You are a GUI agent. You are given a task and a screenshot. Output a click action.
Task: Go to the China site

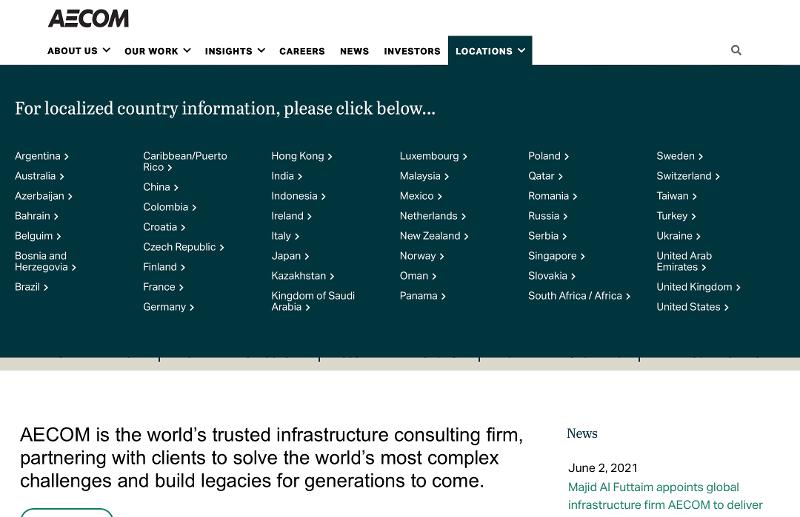161,187
